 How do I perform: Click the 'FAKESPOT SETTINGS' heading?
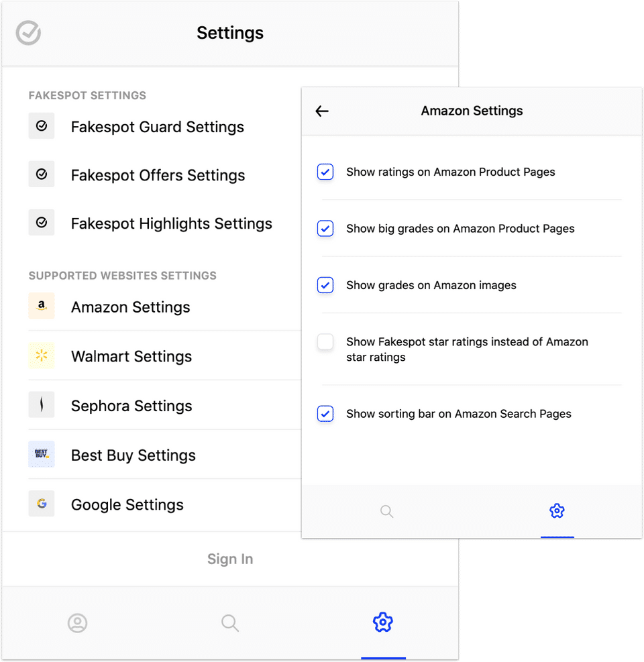87,95
